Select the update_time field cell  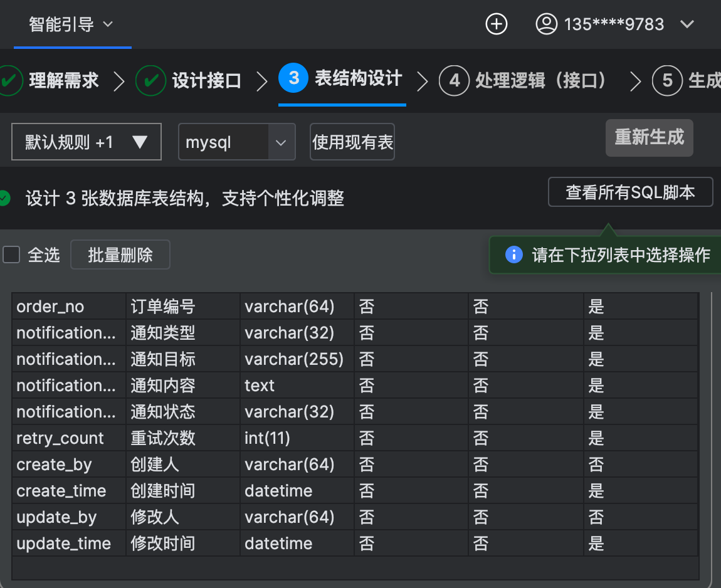(69, 543)
